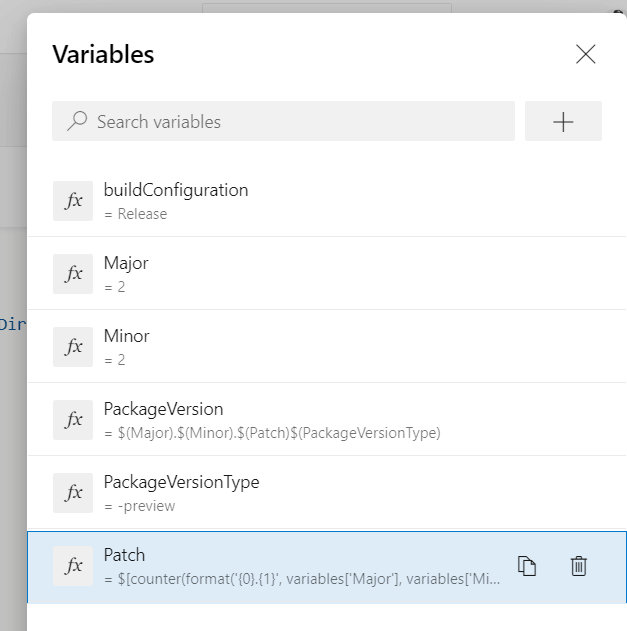
Task: Click the magnifier search icon
Action: coord(76,122)
